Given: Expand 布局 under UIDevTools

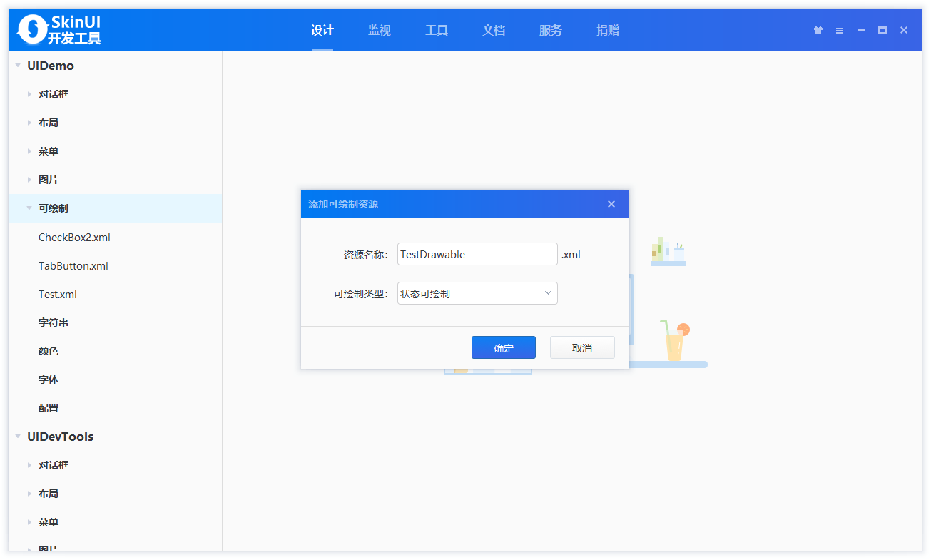Looking at the screenshot, I should coord(29,494).
